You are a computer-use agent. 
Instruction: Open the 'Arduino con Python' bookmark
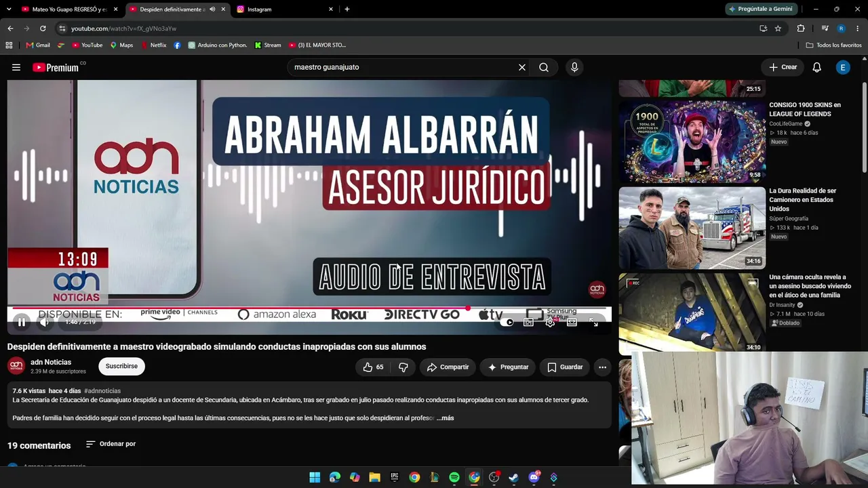tap(218, 45)
